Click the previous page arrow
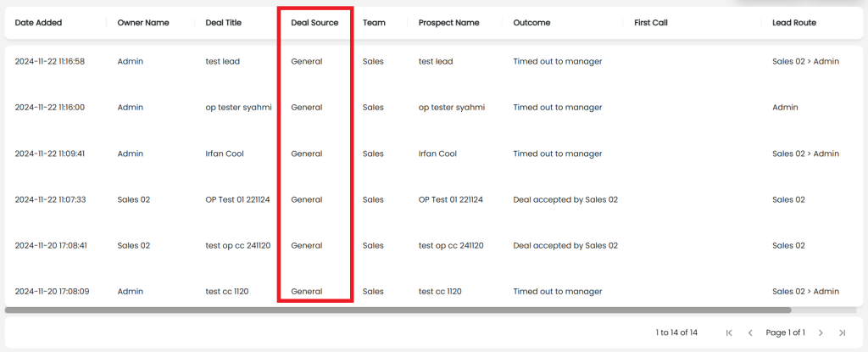This screenshot has height=352, width=868. tap(750, 332)
